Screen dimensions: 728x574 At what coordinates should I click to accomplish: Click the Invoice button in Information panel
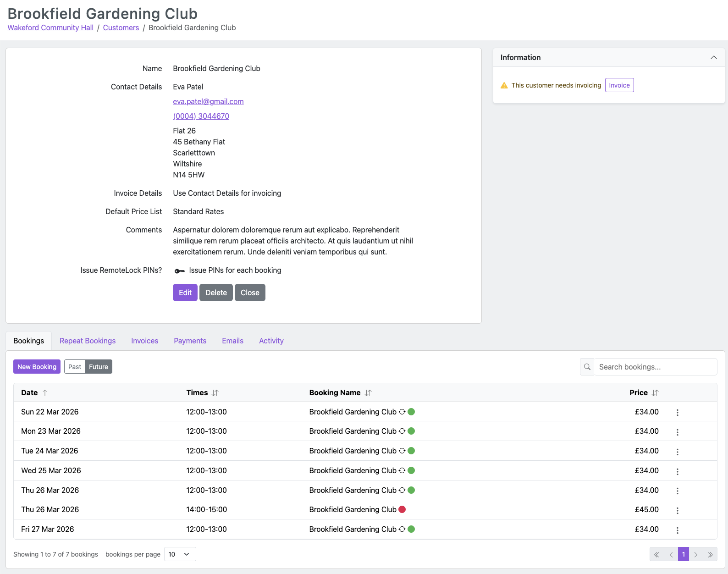coord(619,85)
